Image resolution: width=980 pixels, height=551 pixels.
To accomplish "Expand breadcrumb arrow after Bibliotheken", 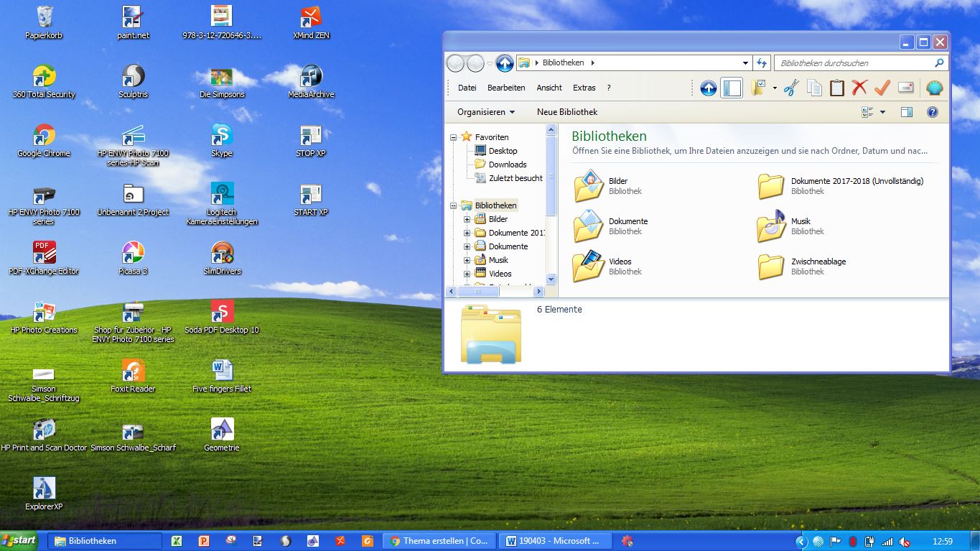I will 593,63.
